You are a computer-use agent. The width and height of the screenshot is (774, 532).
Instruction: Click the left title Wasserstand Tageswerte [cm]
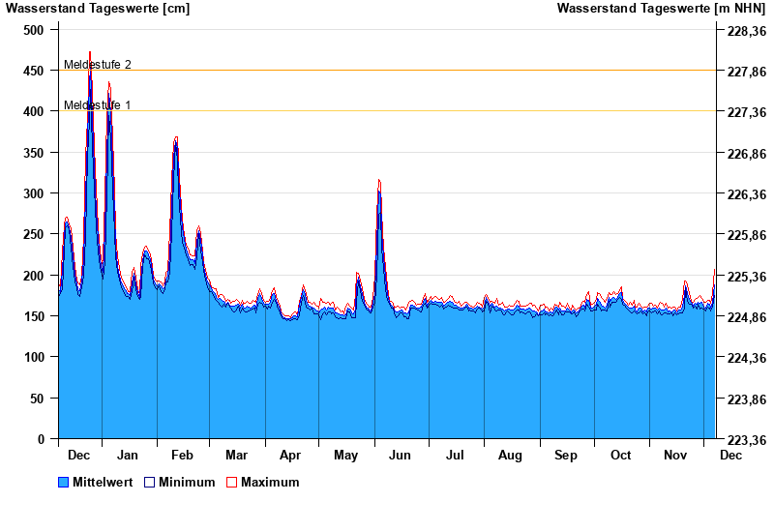[98, 9]
